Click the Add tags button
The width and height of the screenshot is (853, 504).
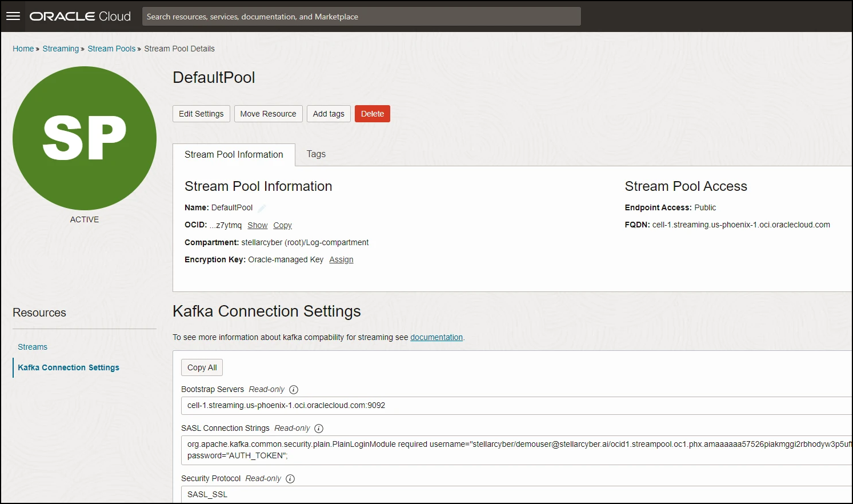pyautogui.click(x=329, y=114)
